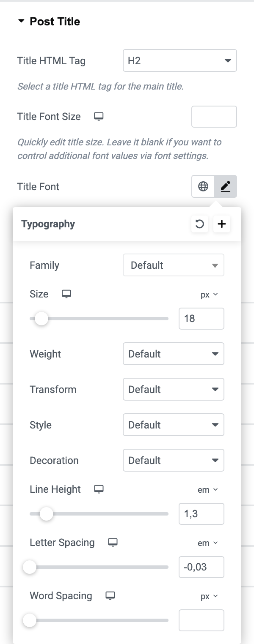254x644 pixels.
Task: Change the Word Spacing unit px selector
Action: tap(209, 596)
